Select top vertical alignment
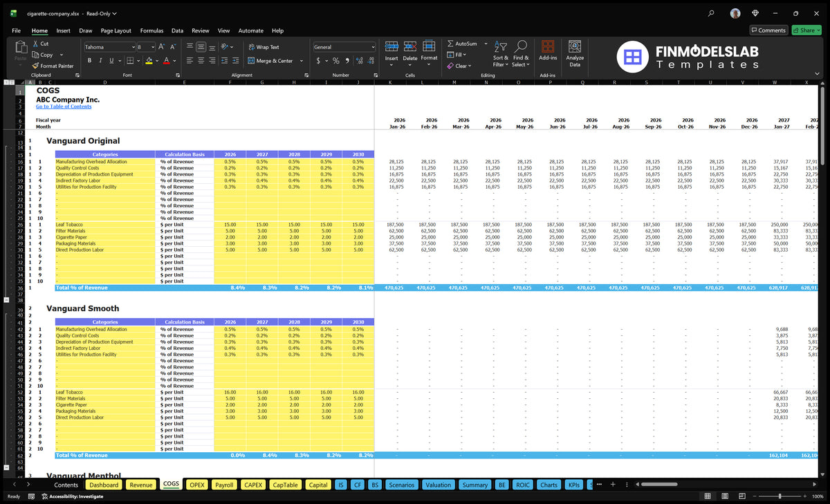Viewport: 830px width, 504px height. click(190, 47)
